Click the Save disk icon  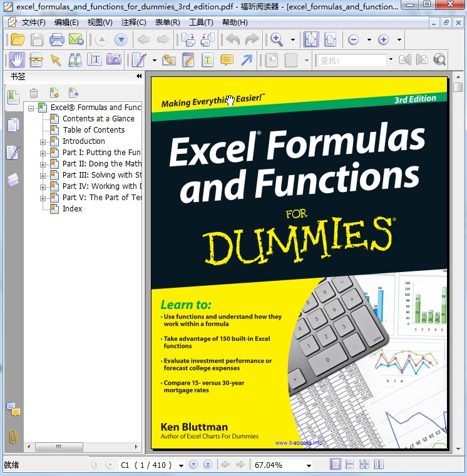tap(37, 39)
